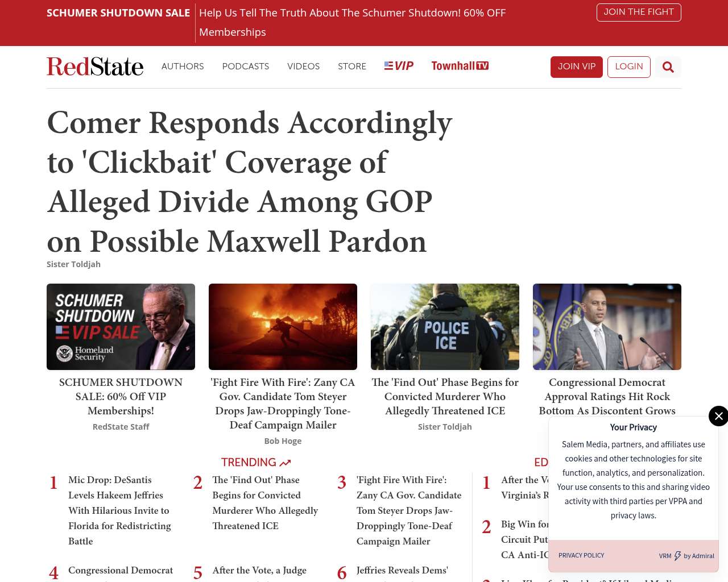Click the TRENDING section heading
The height and width of the screenshot is (582, 728).
pos(249,463)
